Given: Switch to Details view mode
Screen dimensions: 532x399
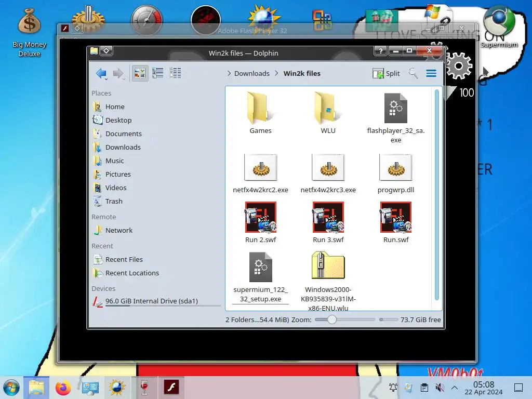Looking at the screenshot, I should (176, 73).
